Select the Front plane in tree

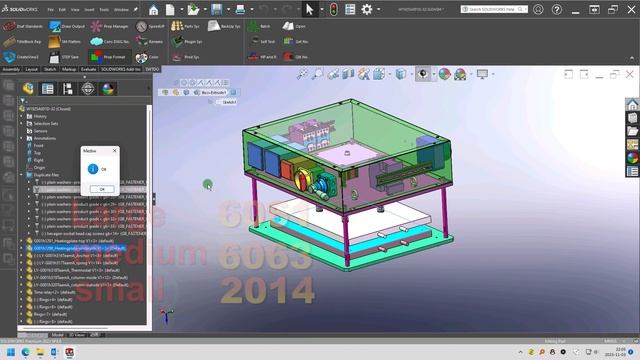pyautogui.click(x=38, y=146)
